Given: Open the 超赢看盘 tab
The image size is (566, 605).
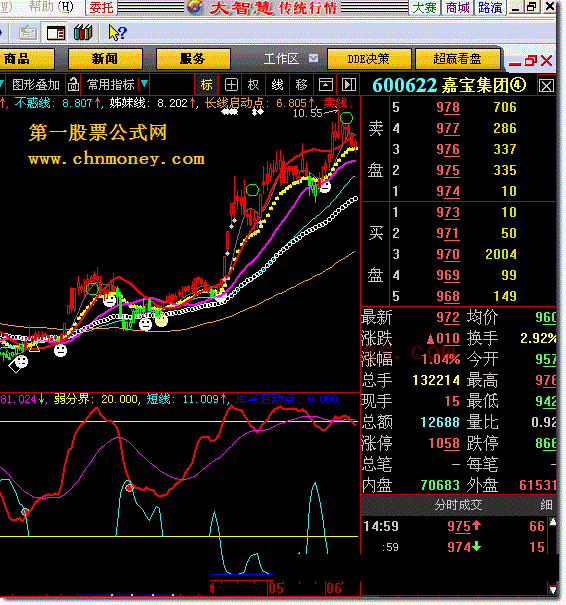Looking at the screenshot, I should [x=458, y=59].
